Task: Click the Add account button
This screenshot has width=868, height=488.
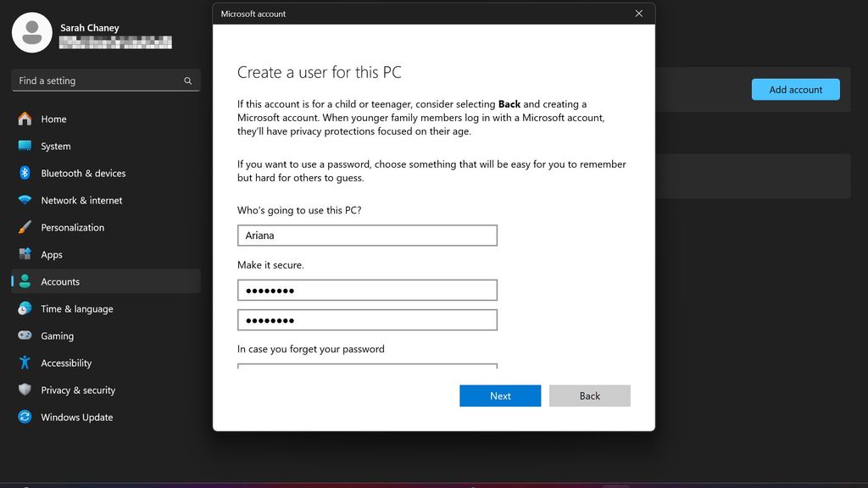Action: 795,89
